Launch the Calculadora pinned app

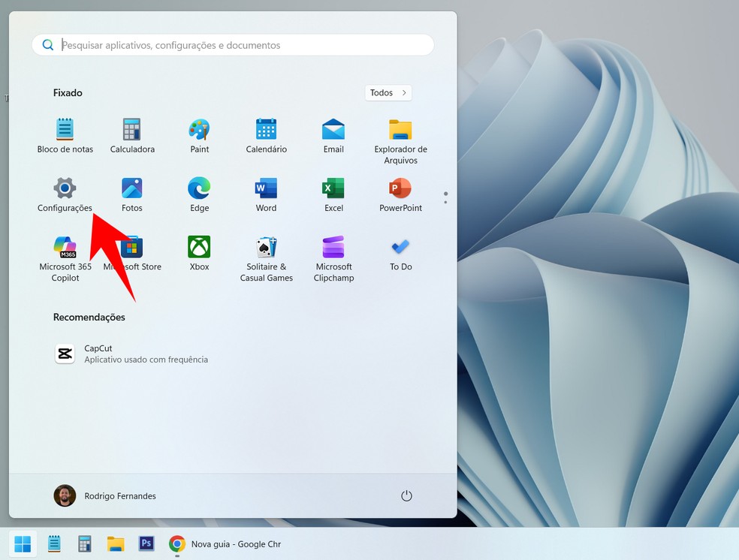[132, 136]
